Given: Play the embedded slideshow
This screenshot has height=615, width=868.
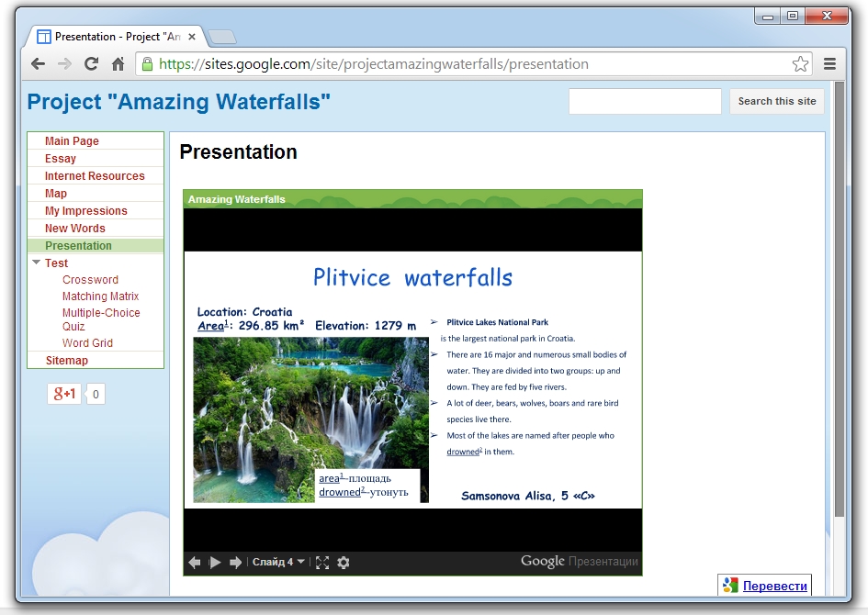Looking at the screenshot, I should pyautogui.click(x=215, y=563).
